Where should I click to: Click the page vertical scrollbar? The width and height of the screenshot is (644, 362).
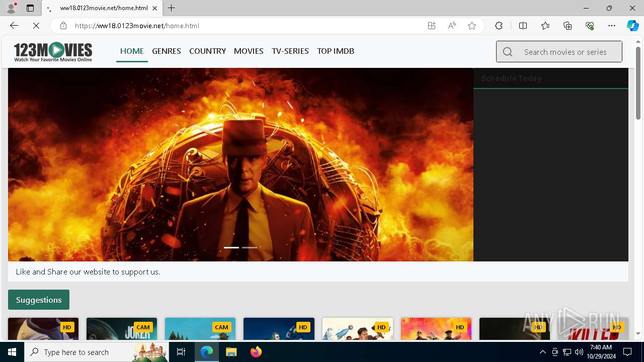coord(638,83)
